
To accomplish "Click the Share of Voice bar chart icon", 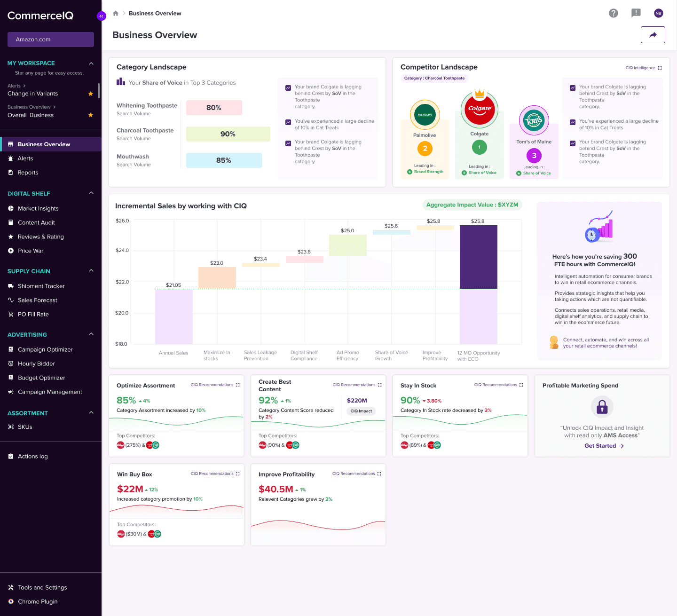I will 121,81.
